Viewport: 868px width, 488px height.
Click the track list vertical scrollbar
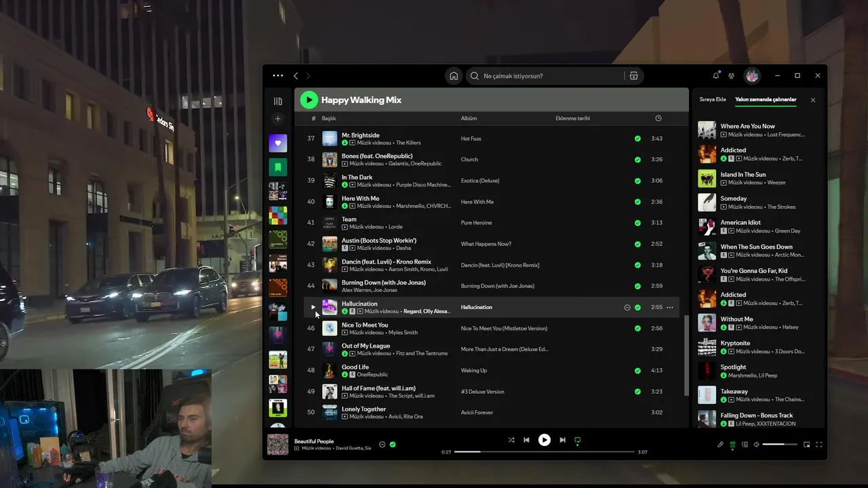tap(686, 355)
